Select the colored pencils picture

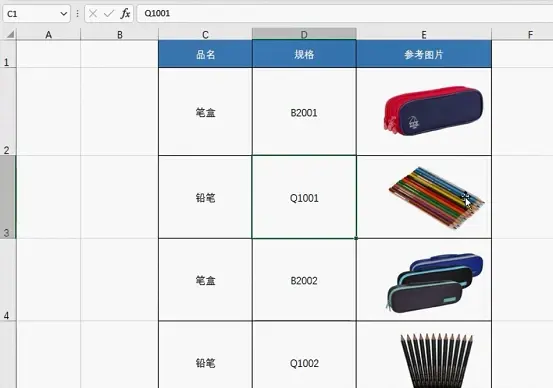point(436,198)
